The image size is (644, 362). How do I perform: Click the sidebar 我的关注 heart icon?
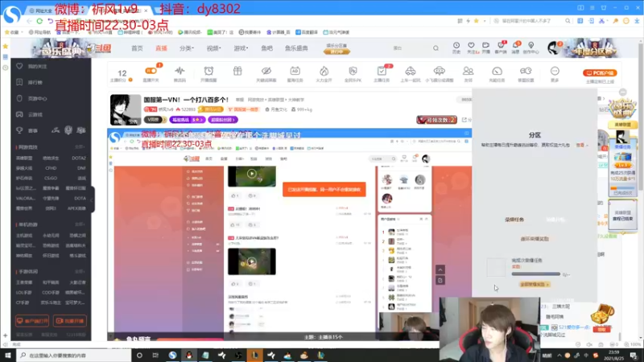point(19,66)
